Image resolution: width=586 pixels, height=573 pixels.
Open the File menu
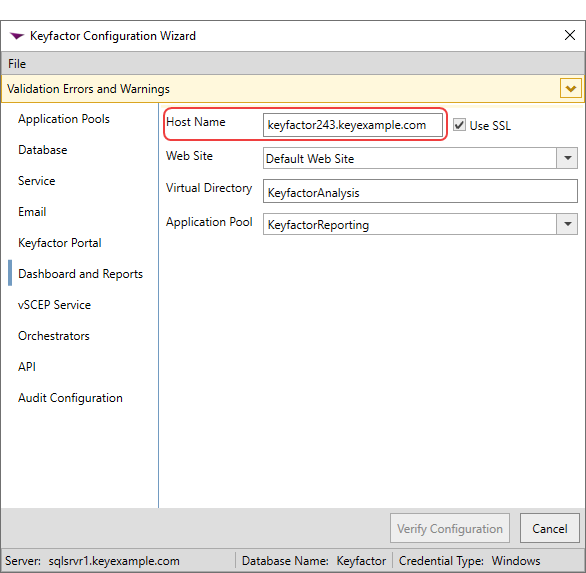pyautogui.click(x=17, y=64)
